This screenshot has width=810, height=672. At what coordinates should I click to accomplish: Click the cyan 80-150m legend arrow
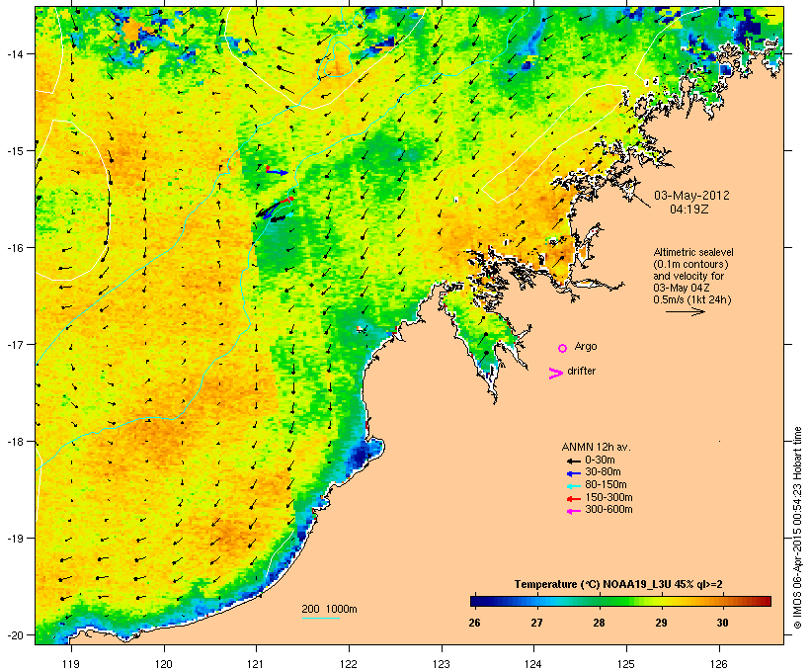(573, 486)
